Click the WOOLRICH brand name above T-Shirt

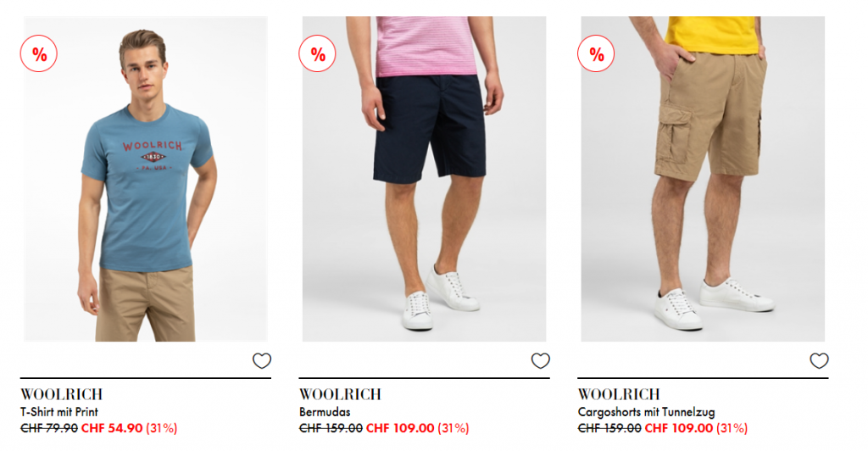(x=61, y=394)
